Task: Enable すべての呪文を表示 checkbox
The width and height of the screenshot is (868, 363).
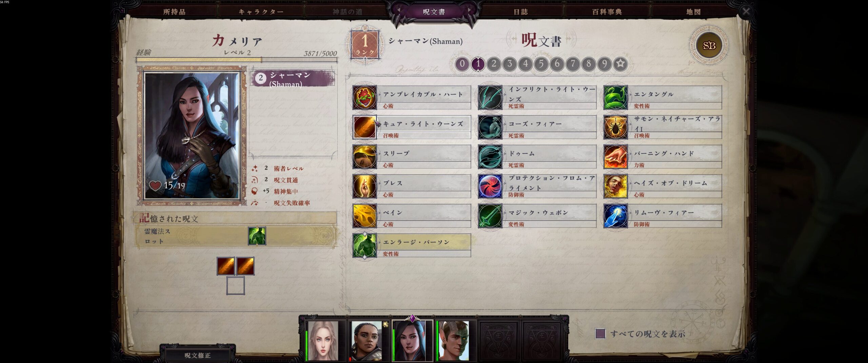Action: pyautogui.click(x=600, y=334)
